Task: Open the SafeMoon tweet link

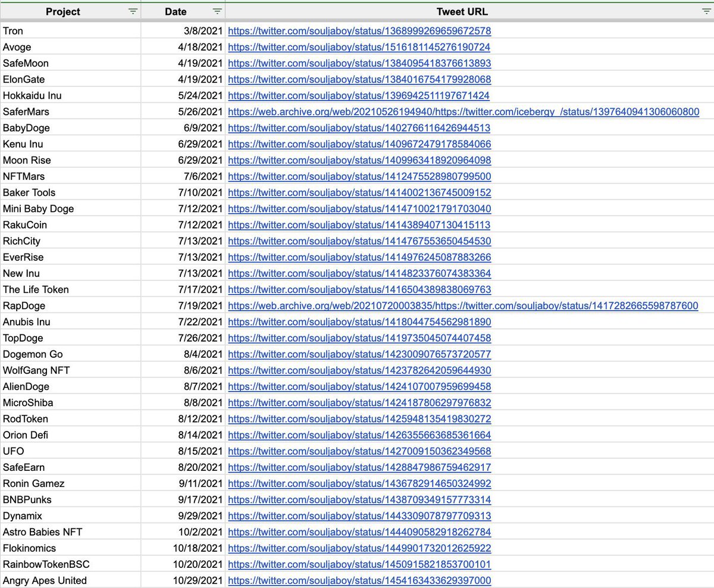Action: (x=359, y=63)
